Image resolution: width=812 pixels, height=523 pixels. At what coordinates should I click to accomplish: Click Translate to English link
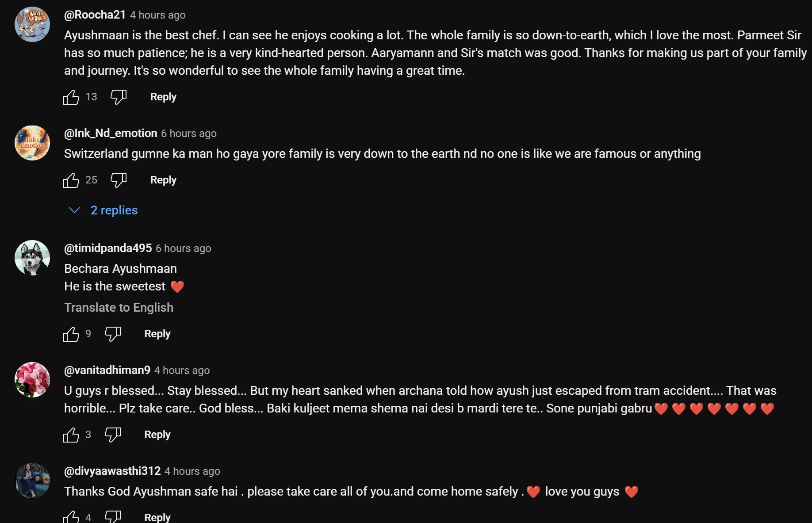coord(119,308)
